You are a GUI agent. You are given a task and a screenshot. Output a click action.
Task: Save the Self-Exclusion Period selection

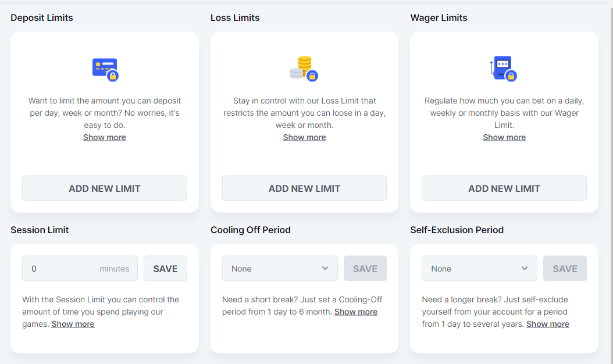coord(565,269)
